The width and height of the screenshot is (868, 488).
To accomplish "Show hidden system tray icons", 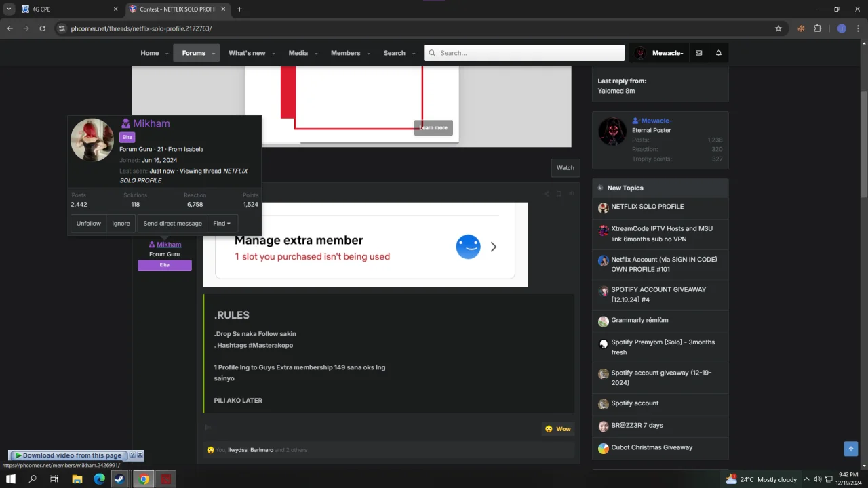I will coord(806,479).
